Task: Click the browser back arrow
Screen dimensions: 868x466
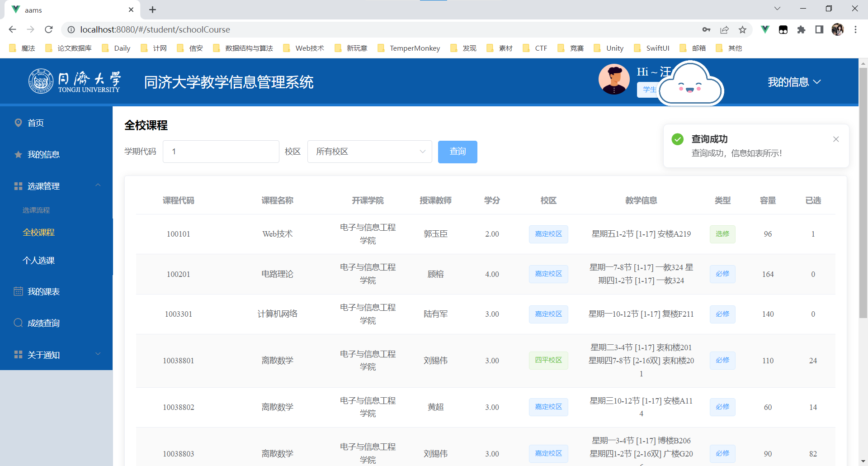Action: point(12,29)
